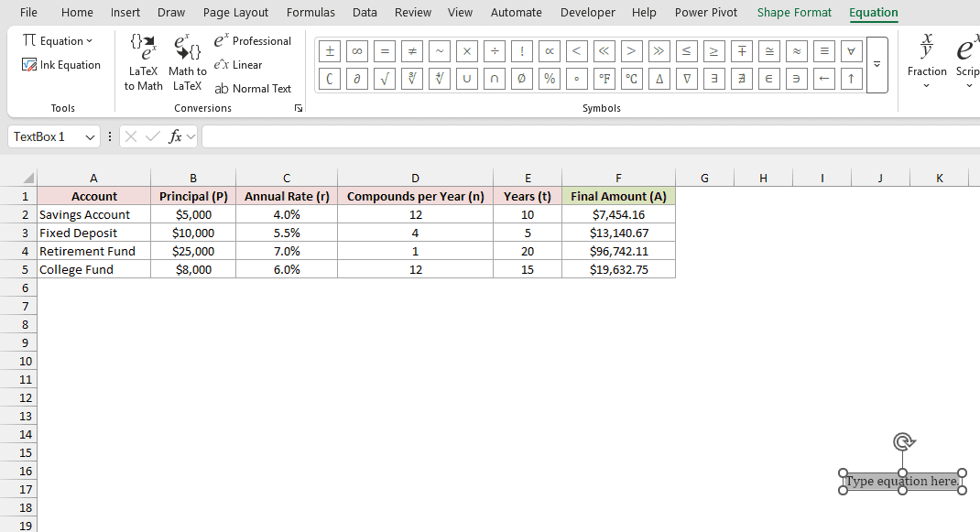
Task: Insert the proportional-to symbol
Action: coord(550,51)
